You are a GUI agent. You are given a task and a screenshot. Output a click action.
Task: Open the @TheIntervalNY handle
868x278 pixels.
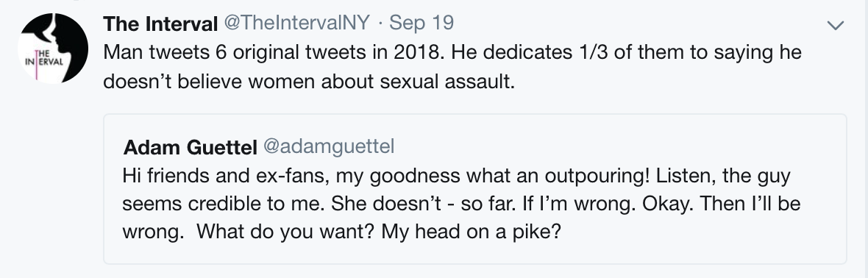pos(296,24)
